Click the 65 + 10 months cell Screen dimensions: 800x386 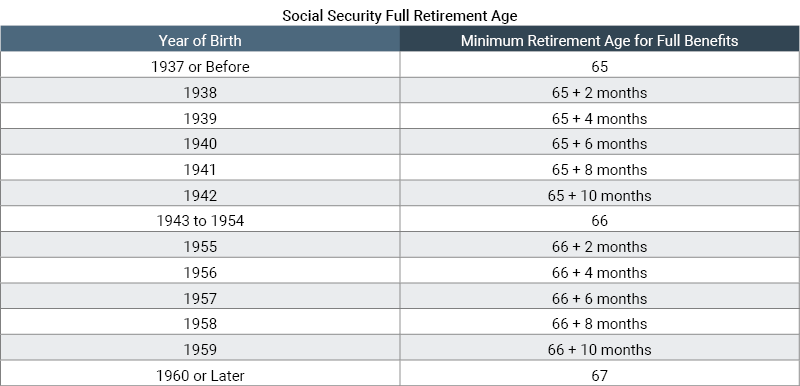(599, 195)
